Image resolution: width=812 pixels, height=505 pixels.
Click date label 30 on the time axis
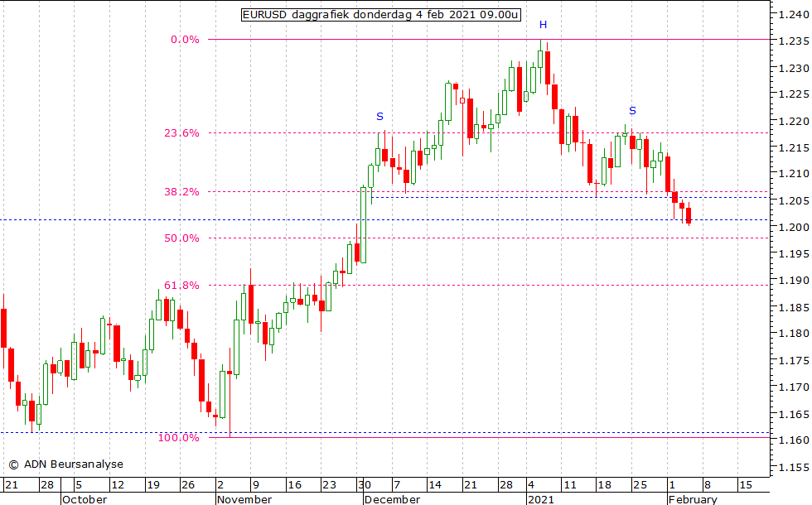(365, 485)
